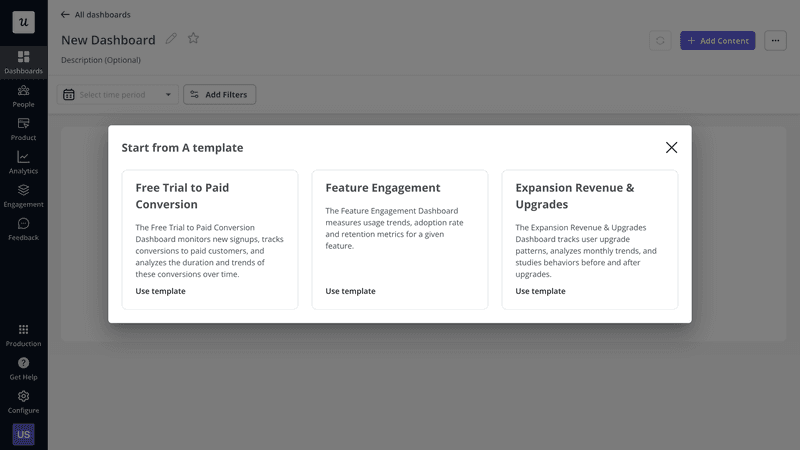Image resolution: width=800 pixels, height=450 pixels.
Task: Star the New Dashboard as favorite
Action: pos(193,39)
